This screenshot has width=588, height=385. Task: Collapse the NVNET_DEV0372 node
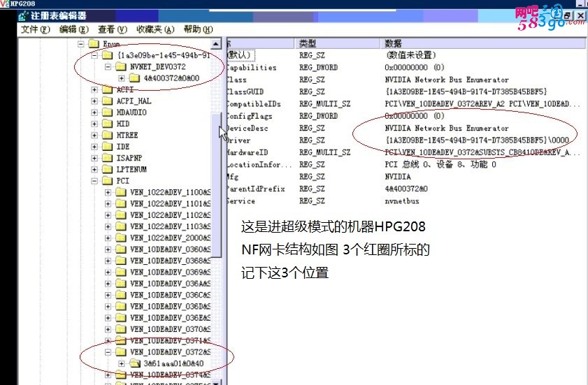pyautogui.click(x=108, y=66)
